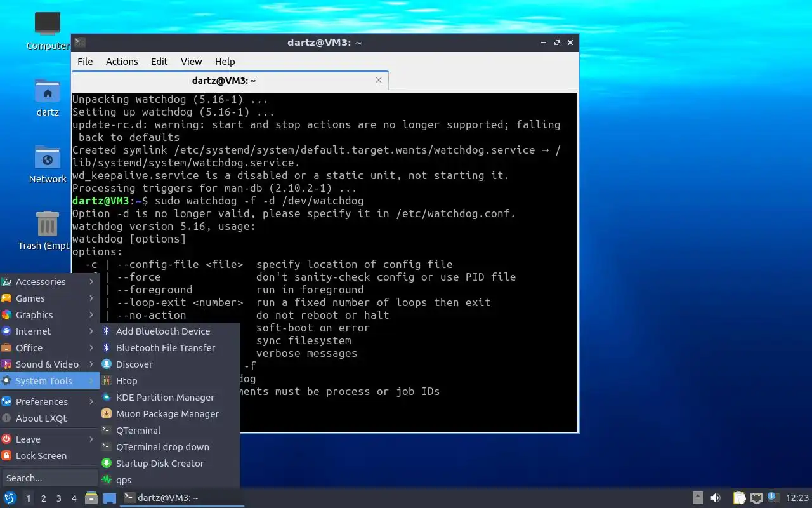
Task: Open the dartz home folder desktop icon
Action: coord(48,98)
